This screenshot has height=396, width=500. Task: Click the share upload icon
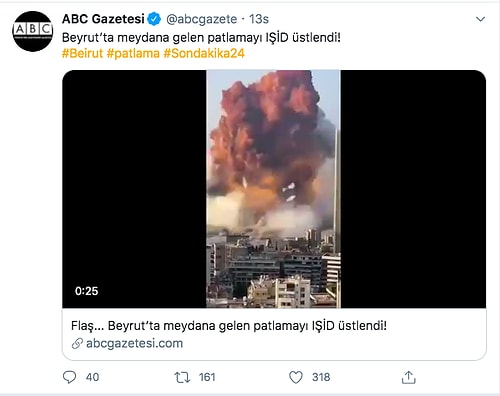pos(409,377)
